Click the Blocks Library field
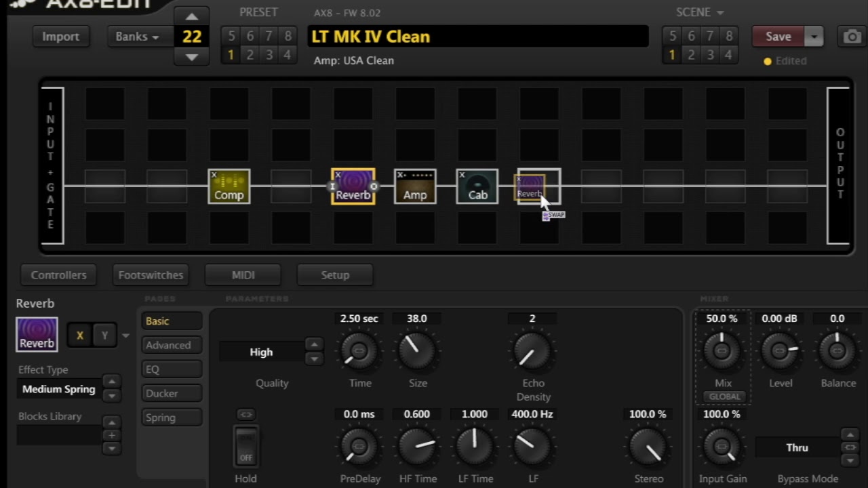The height and width of the screenshot is (488, 868). click(x=59, y=435)
